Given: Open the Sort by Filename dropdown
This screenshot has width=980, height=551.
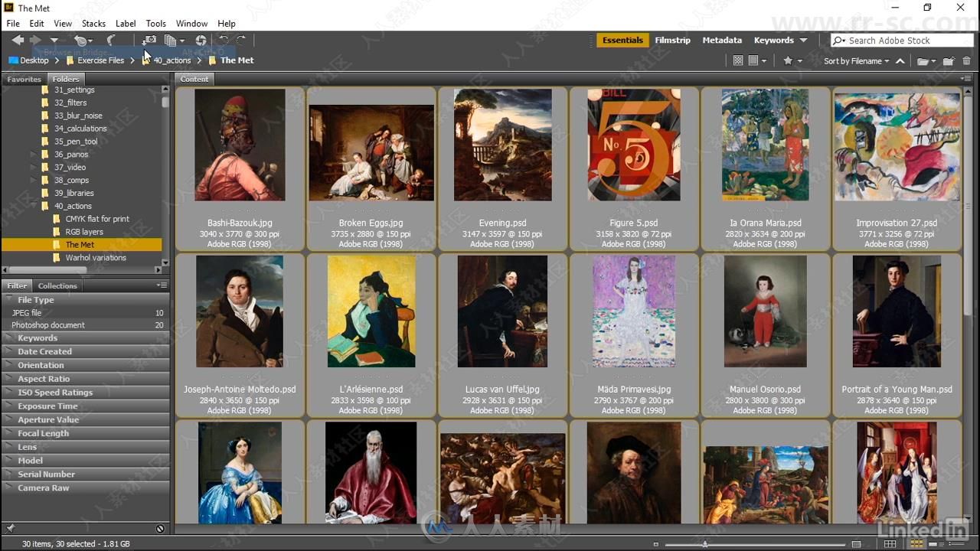Looking at the screenshot, I should pyautogui.click(x=856, y=60).
